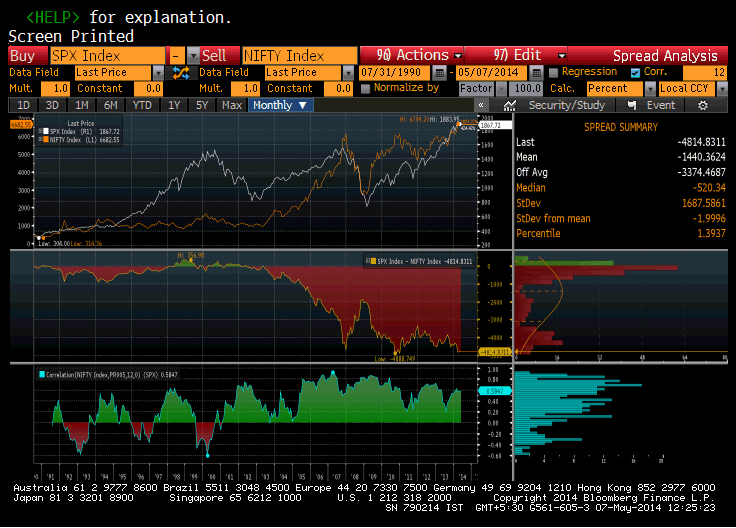Image resolution: width=736 pixels, height=528 pixels.
Task: Enable the Regression checkbox
Action: [x=553, y=73]
